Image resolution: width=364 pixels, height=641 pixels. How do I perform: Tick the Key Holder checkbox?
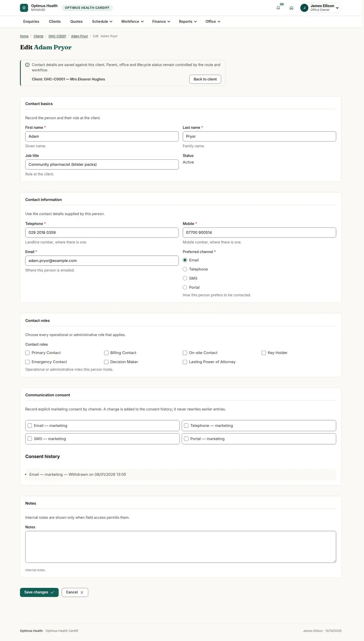264,353
